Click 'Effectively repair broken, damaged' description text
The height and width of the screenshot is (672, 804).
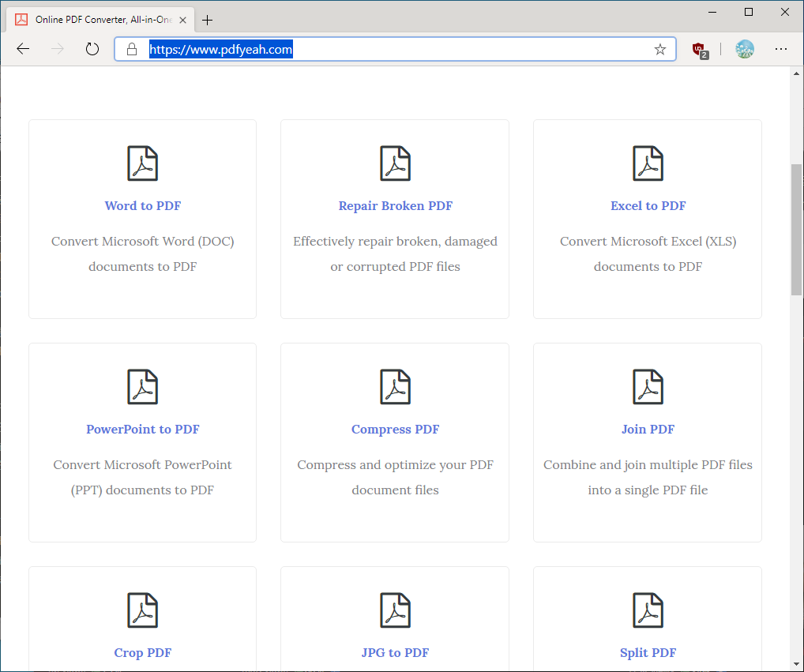pos(396,242)
